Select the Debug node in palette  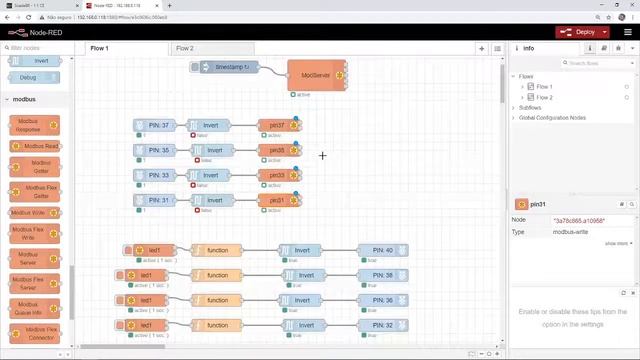point(35,78)
